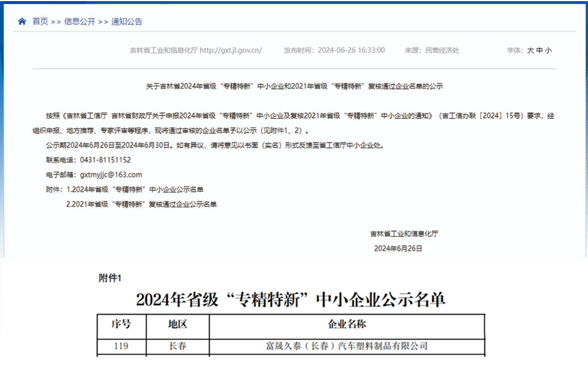Click the contact phone number 0431-81151152
The height and width of the screenshot is (365, 588).
pos(106,160)
